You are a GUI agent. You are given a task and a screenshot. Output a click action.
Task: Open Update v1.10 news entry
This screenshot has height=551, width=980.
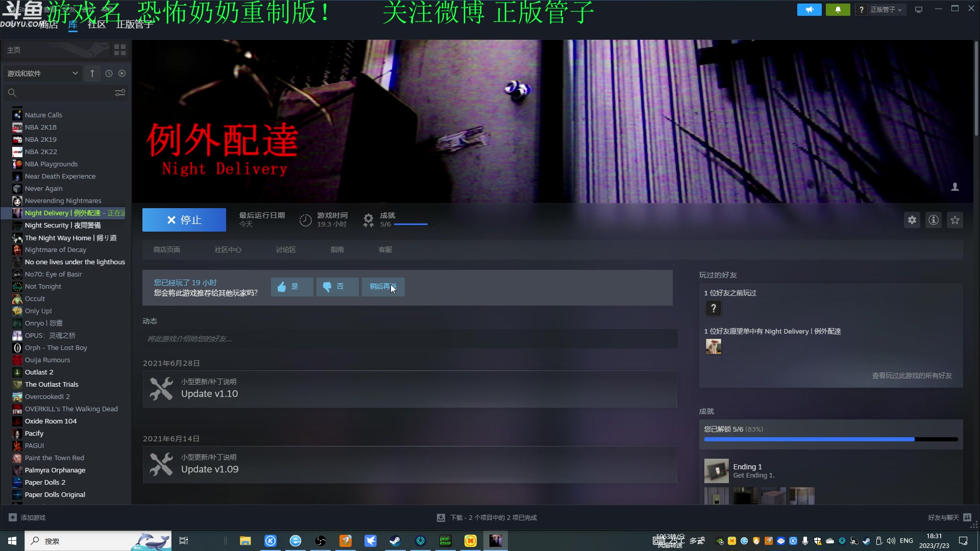(x=410, y=389)
